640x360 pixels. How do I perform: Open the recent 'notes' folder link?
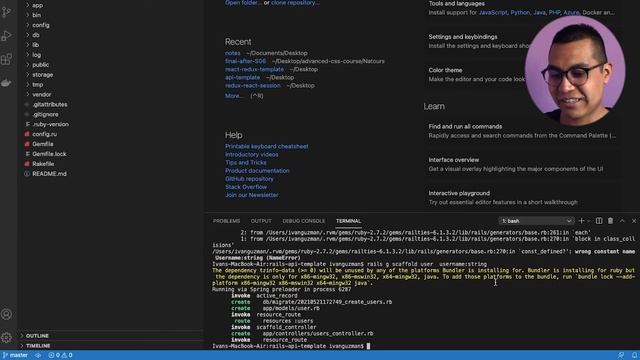click(x=233, y=53)
